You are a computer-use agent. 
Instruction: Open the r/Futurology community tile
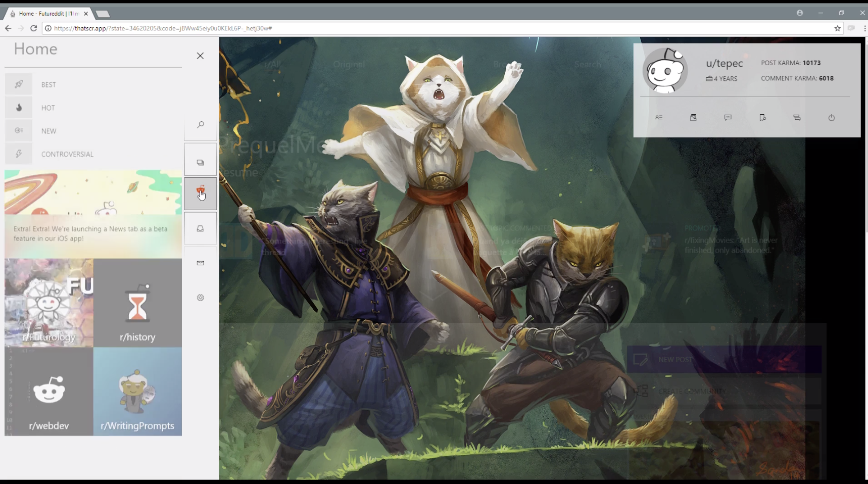pyautogui.click(x=49, y=303)
